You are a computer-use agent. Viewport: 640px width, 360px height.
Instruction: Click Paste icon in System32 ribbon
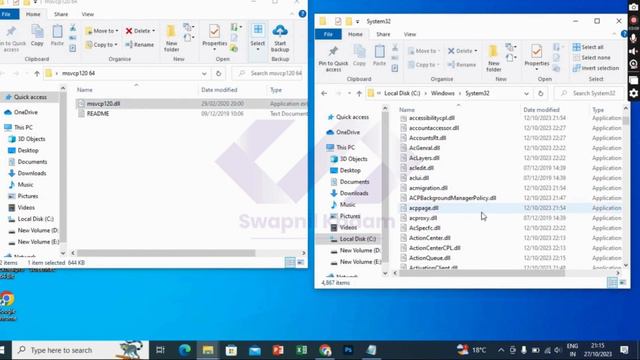click(379, 56)
